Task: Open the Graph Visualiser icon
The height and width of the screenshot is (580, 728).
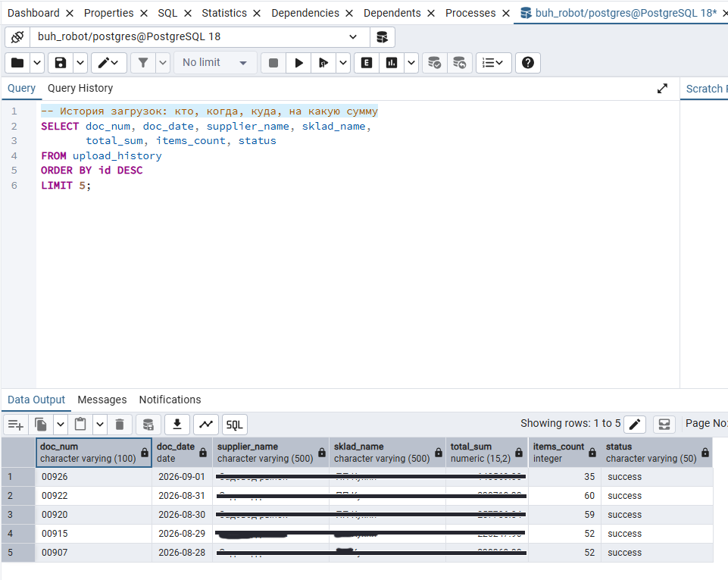Action: (x=206, y=425)
